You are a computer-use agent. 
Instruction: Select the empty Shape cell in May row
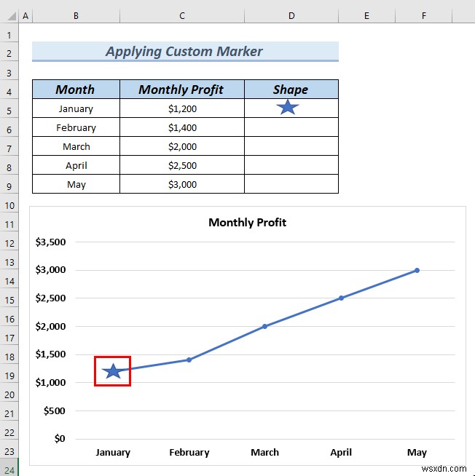[x=291, y=184]
